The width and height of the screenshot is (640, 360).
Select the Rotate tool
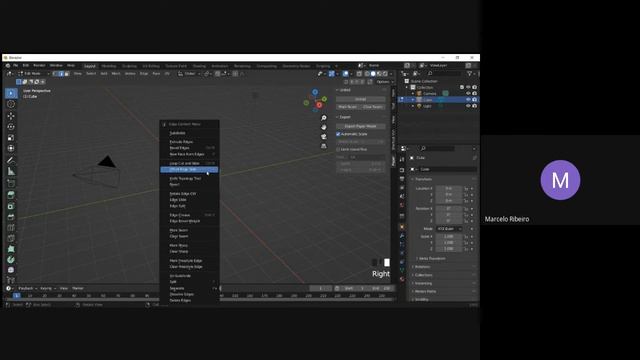(x=11, y=127)
